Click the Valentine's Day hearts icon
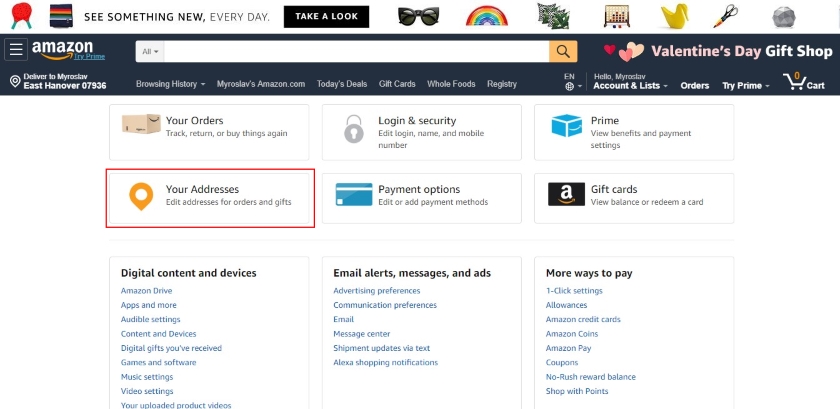Screen dimensions: 840x409 pos(624,51)
